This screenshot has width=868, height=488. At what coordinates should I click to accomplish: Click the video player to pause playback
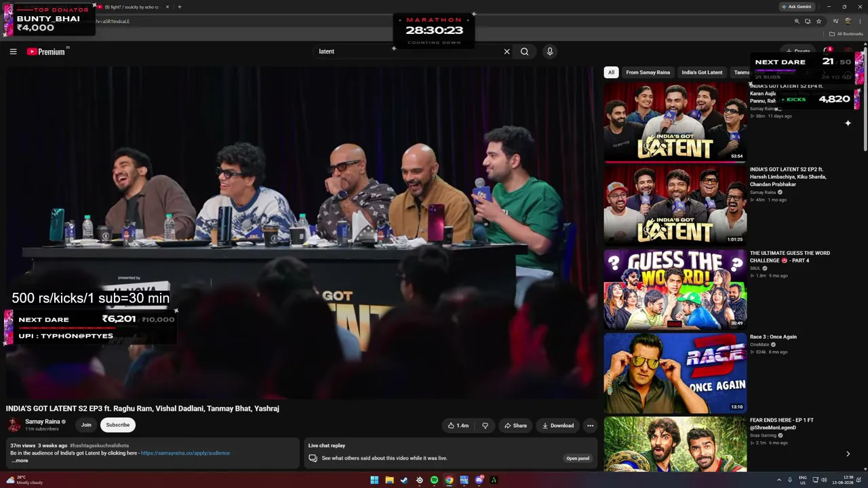(301, 232)
